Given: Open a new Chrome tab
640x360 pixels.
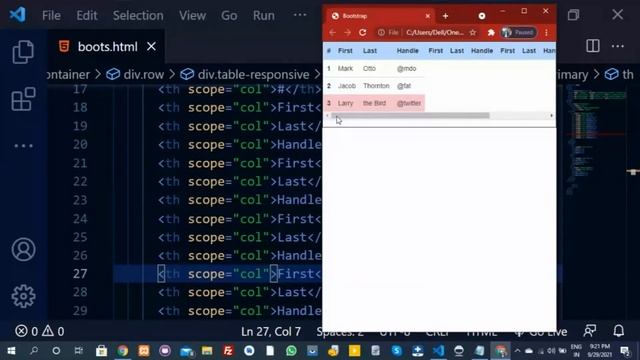Looking at the screenshot, I should pyautogui.click(x=445, y=16).
